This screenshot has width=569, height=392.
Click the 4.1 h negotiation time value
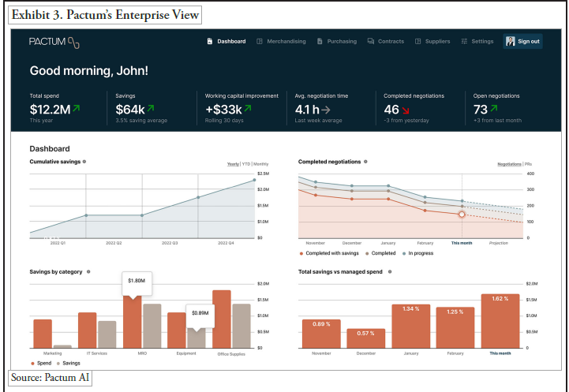pyautogui.click(x=307, y=109)
